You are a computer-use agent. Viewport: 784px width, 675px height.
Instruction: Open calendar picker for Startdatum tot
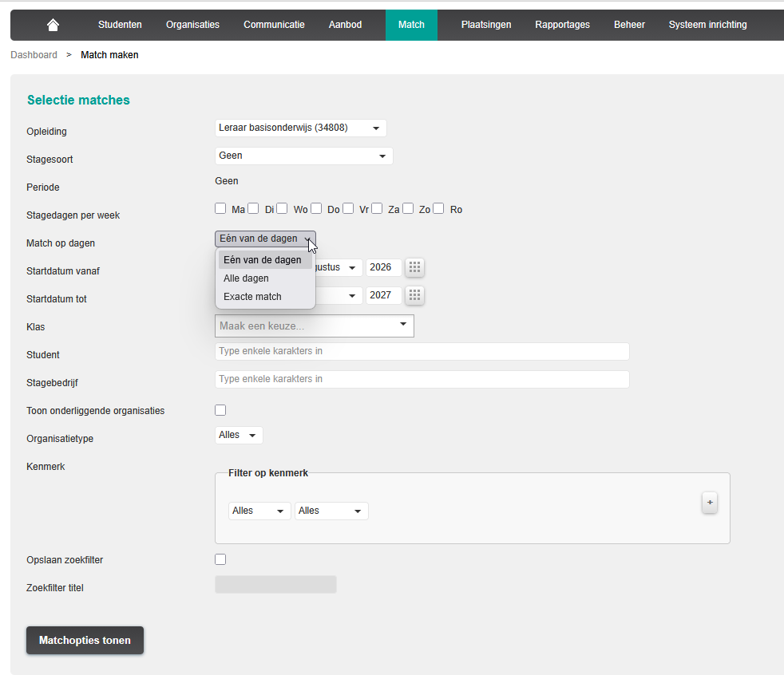coord(414,295)
